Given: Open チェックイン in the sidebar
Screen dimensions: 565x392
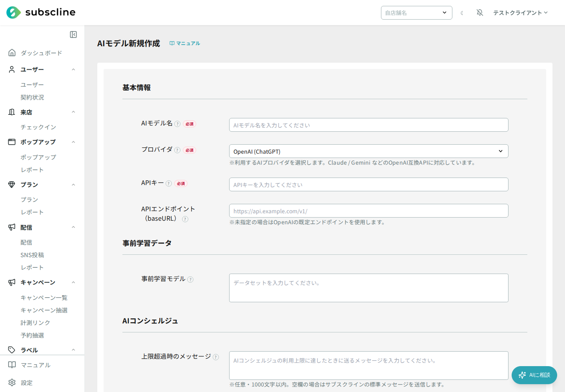Looking at the screenshot, I should click(x=38, y=127).
